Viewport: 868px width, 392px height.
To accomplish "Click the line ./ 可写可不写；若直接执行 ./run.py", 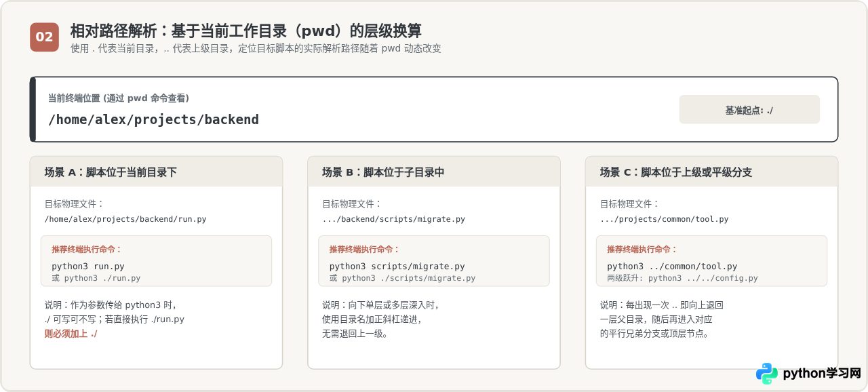I will (x=114, y=319).
